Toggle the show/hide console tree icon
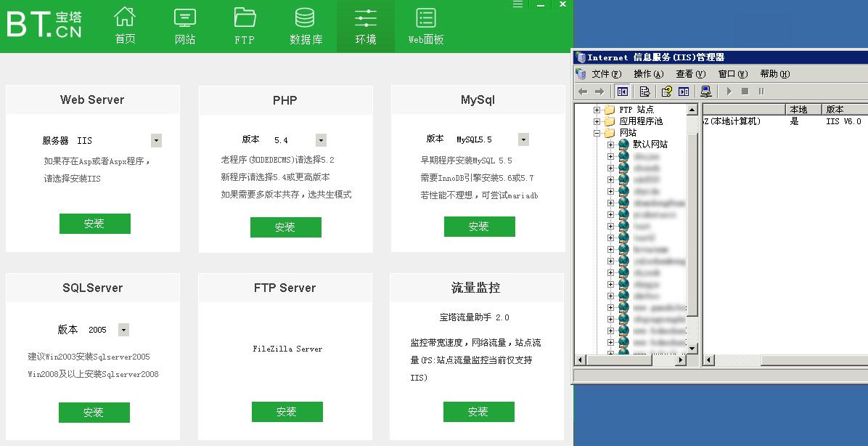Screen dimensions: 868x446 (622, 92)
